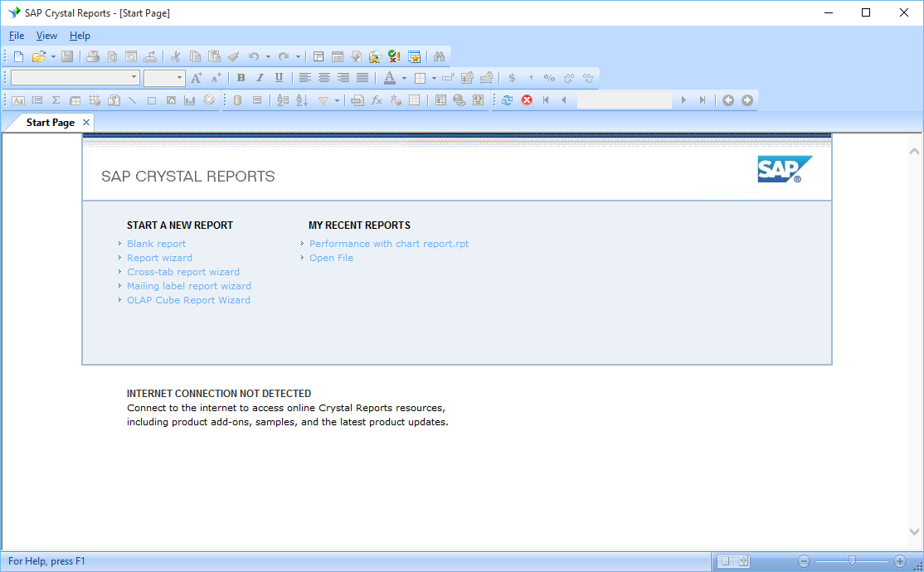Click the zoom slider handle in status bar
Screen dimensions: 924x572
(x=851, y=561)
